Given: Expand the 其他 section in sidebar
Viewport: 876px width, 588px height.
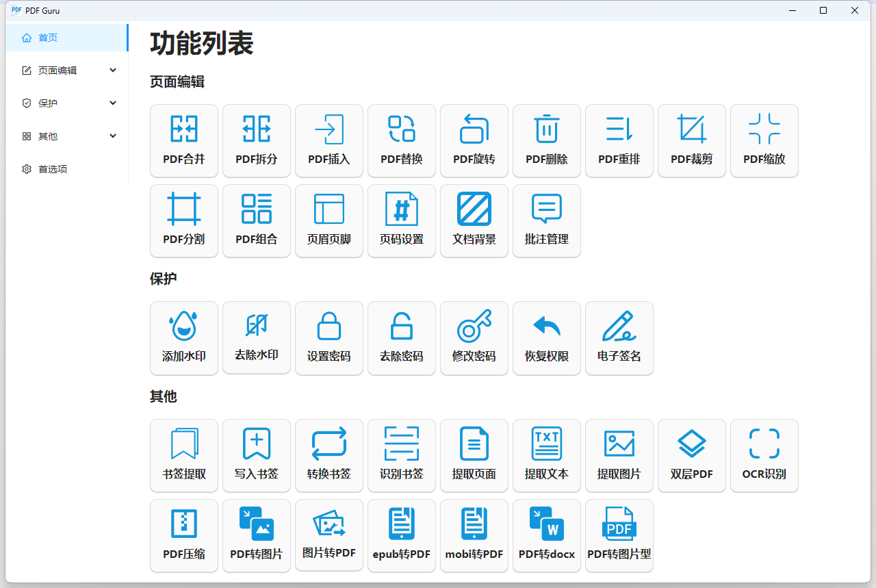Looking at the screenshot, I should coord(66,136).
